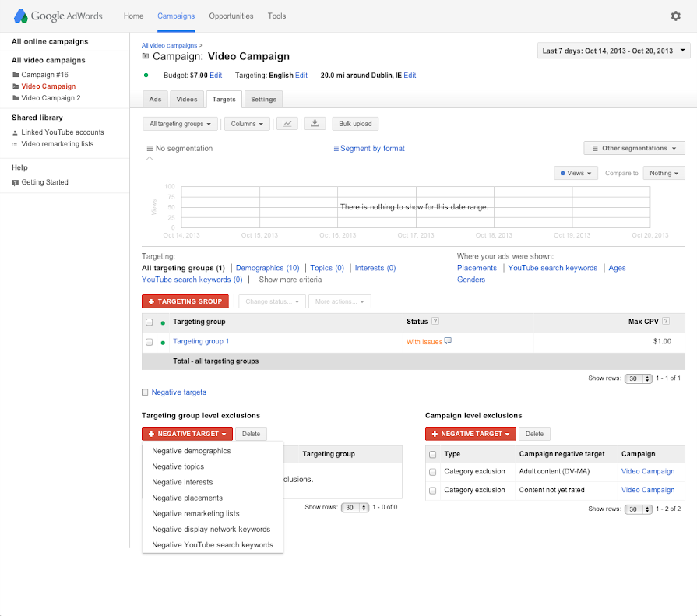Select Negative placements menu item

pyautogui.click(x=213, y=498)
